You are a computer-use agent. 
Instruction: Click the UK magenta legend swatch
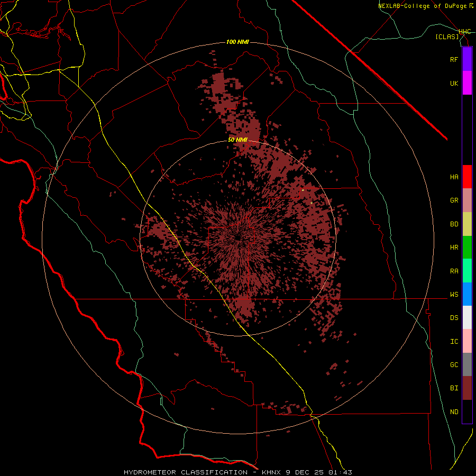tap(467, 83)
